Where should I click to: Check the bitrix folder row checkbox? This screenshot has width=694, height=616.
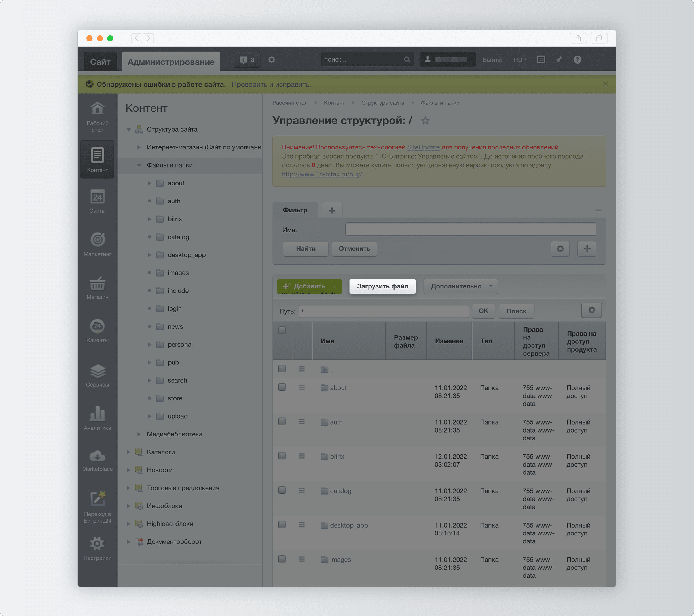click(282, 456)
